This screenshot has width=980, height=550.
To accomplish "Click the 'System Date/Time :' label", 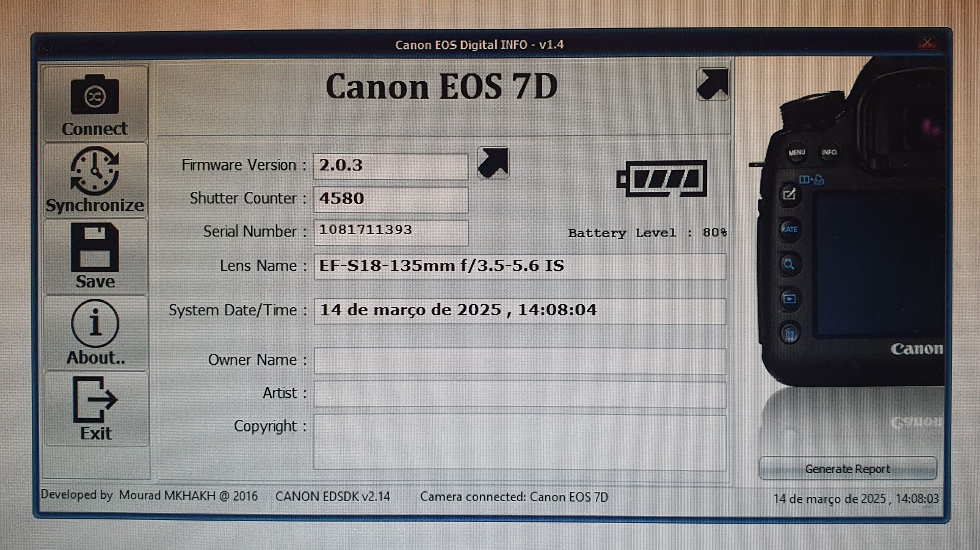I will 238,310.
